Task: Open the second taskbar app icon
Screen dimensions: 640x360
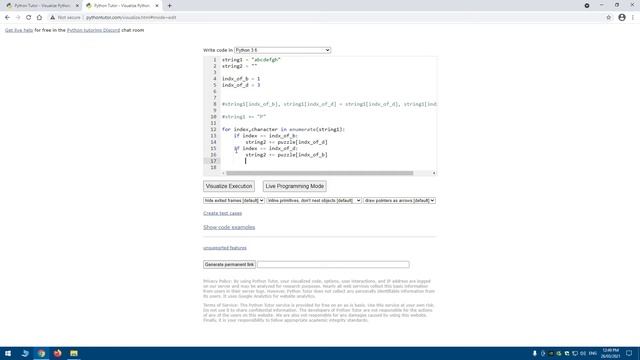Action: click(25, 353)
